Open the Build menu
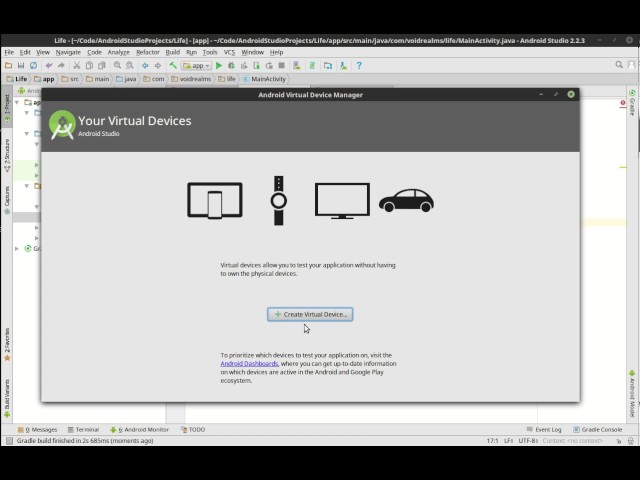The height and width of the screenshot is (480, 640). (x=173, y=52)
